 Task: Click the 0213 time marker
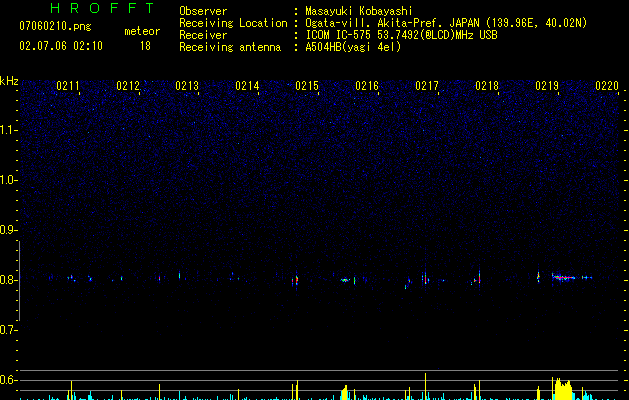click(x=187, y=86)
